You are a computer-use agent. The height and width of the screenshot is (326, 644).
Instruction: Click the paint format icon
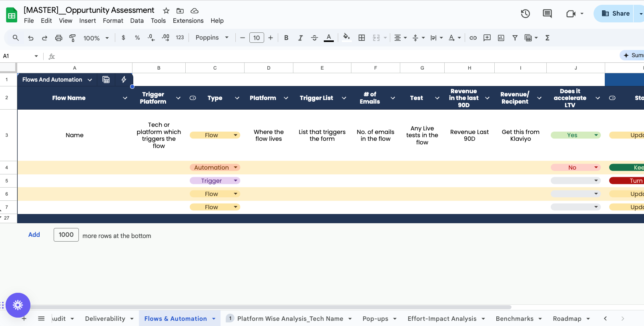point(72,38)
